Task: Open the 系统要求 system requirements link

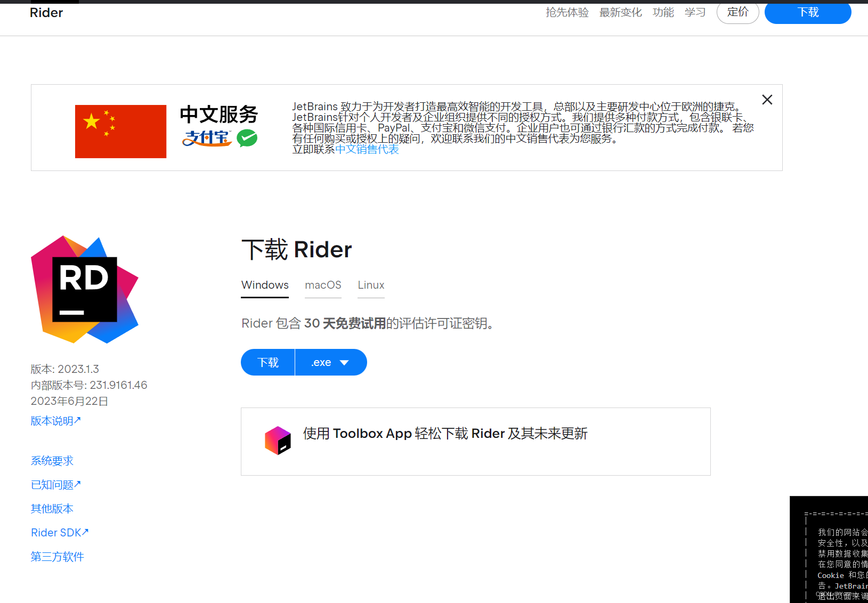Action: (51, 460)
